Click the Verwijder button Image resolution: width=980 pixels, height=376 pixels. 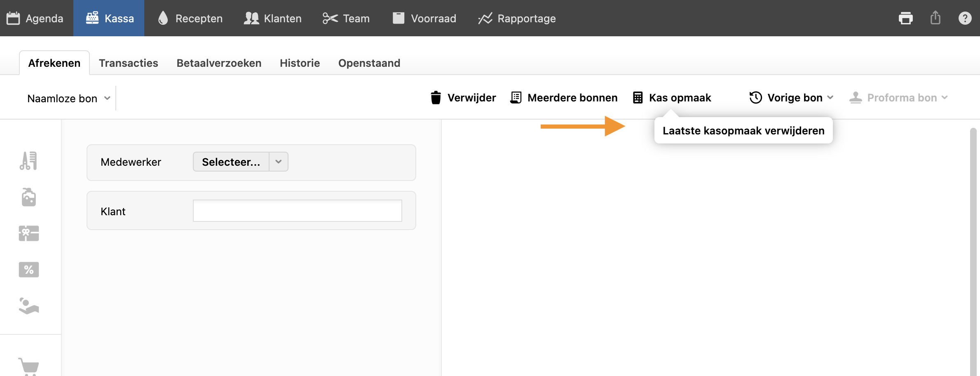click(x=463, y=98)
